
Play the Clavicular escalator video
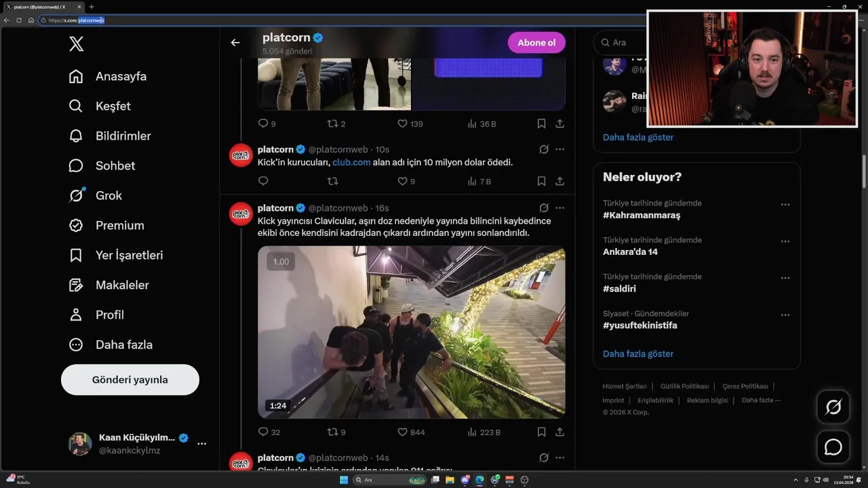click(411, 332)
